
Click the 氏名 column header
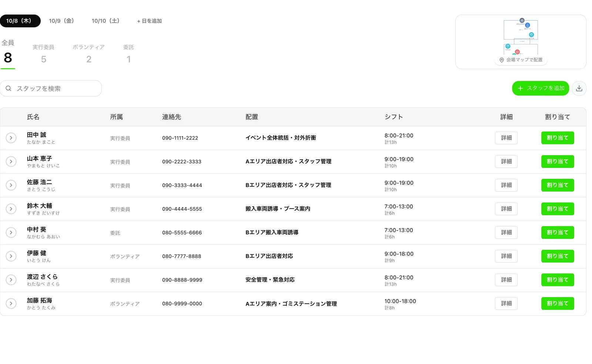coord(33,117)
